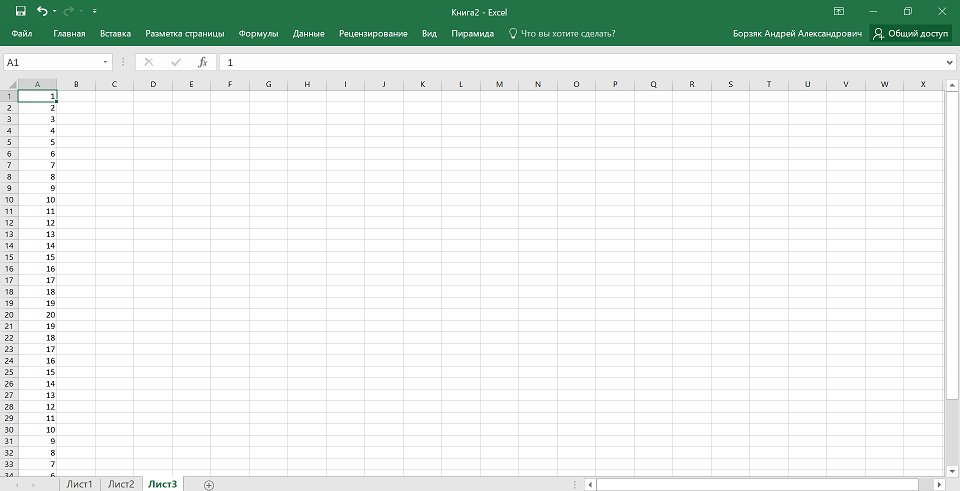Select column D header
Screen dimensions: 960x491
tap(153, 84)
